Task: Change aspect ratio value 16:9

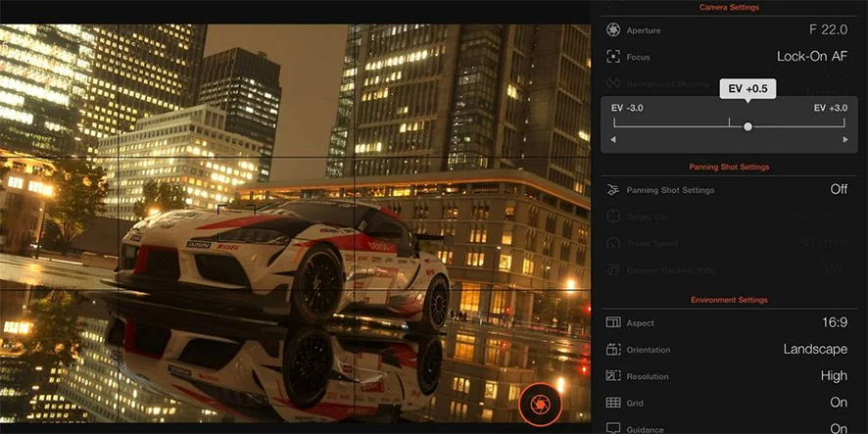Action: pos(835,322)
